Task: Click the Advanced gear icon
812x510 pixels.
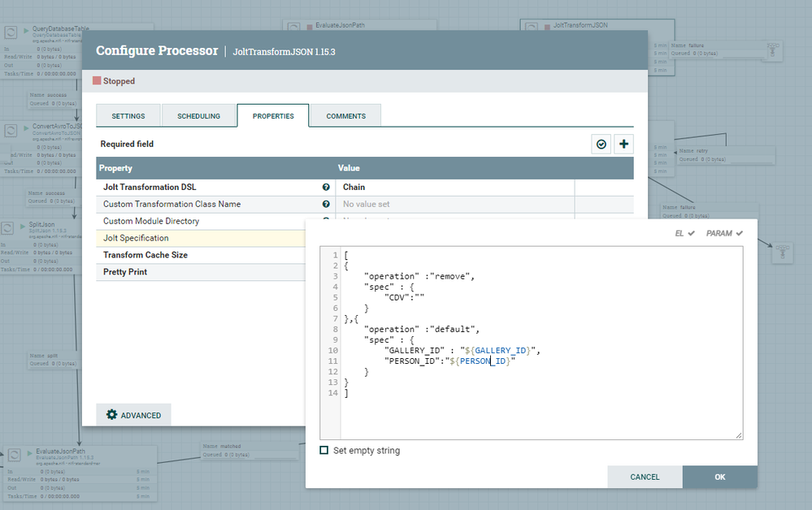Action: pyautogui.click(x=111, y=414)
